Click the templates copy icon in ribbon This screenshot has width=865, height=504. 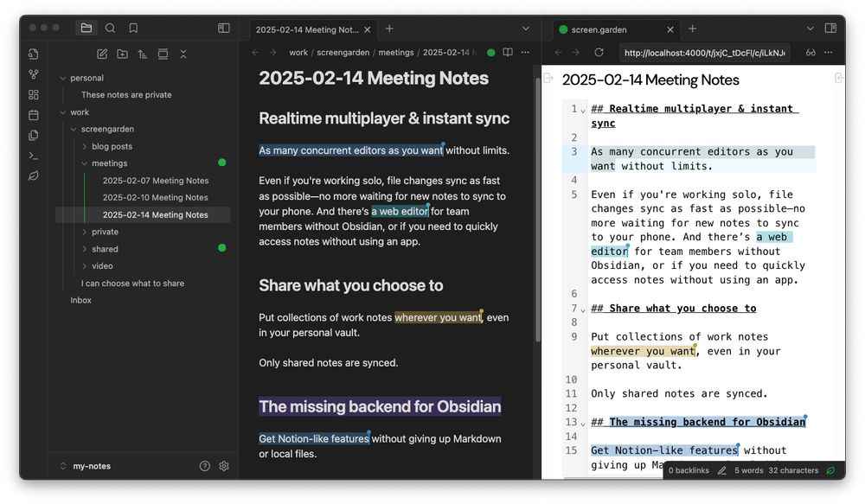coord(34,135)
